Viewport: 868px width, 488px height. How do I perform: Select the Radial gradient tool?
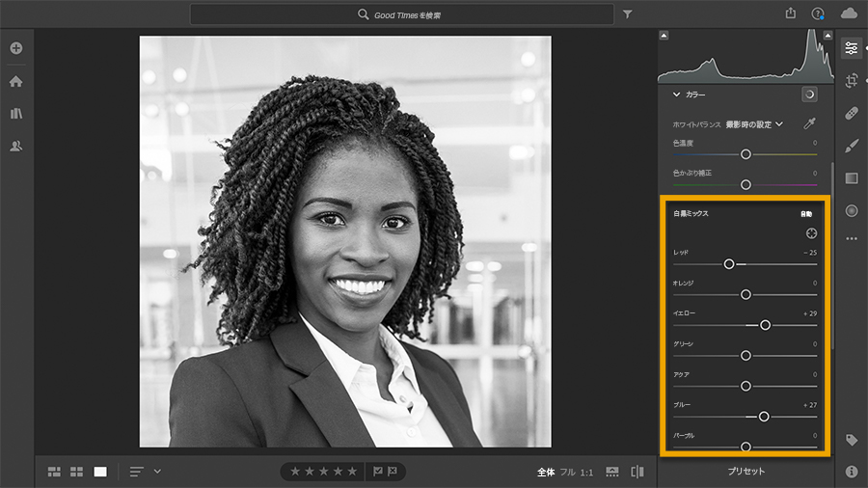tap(852, 211)
